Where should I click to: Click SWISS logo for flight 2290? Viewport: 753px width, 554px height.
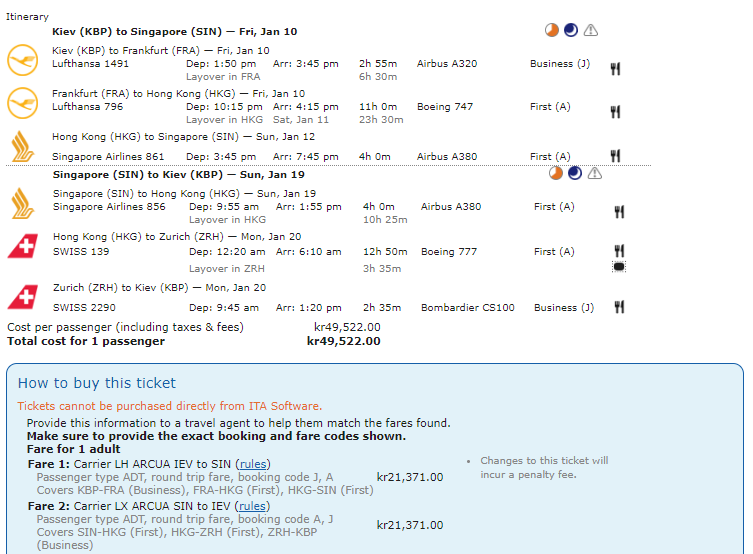[21, 297]
